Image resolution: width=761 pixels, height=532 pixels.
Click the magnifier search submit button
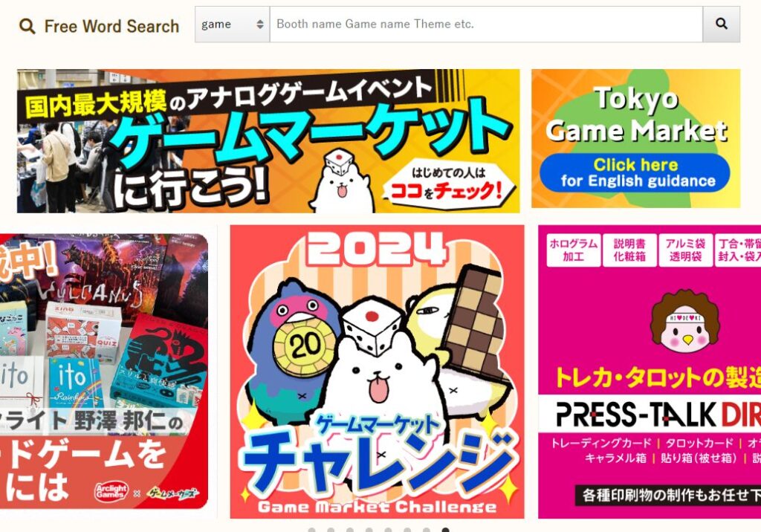pyautogui.click(x=721, y=25)
